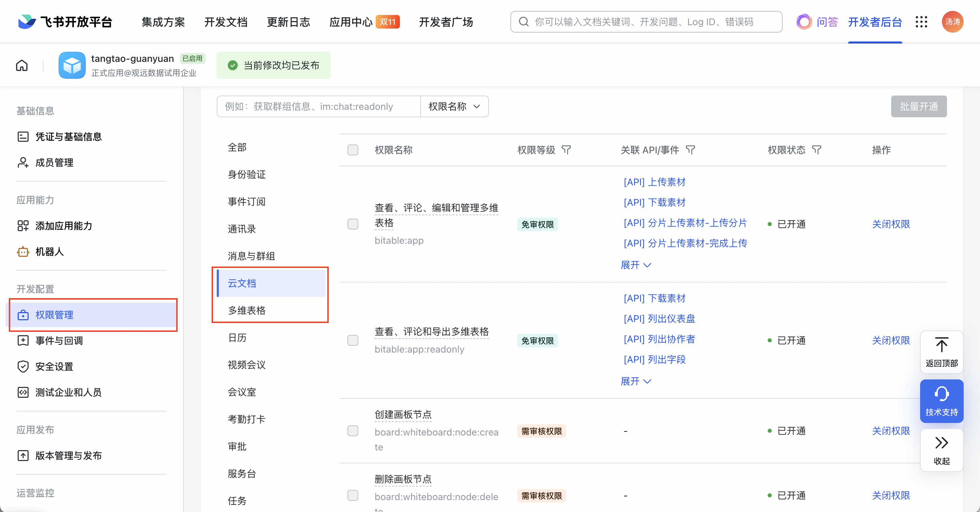Image resolution: width=980 pixels, height=512 pixels.
Task: Open the 权限名称 search-type dropdown
Action: 454,106
